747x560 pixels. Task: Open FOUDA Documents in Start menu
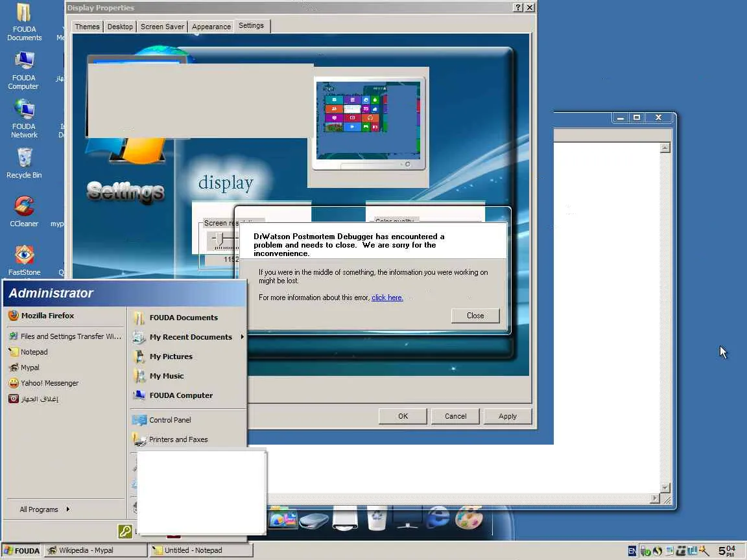(175, 318)
